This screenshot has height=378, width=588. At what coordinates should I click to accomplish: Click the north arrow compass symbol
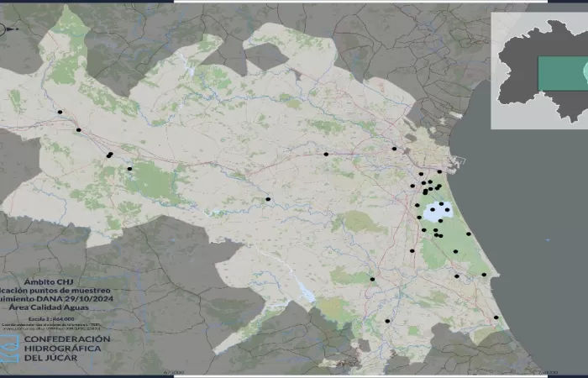7,29
